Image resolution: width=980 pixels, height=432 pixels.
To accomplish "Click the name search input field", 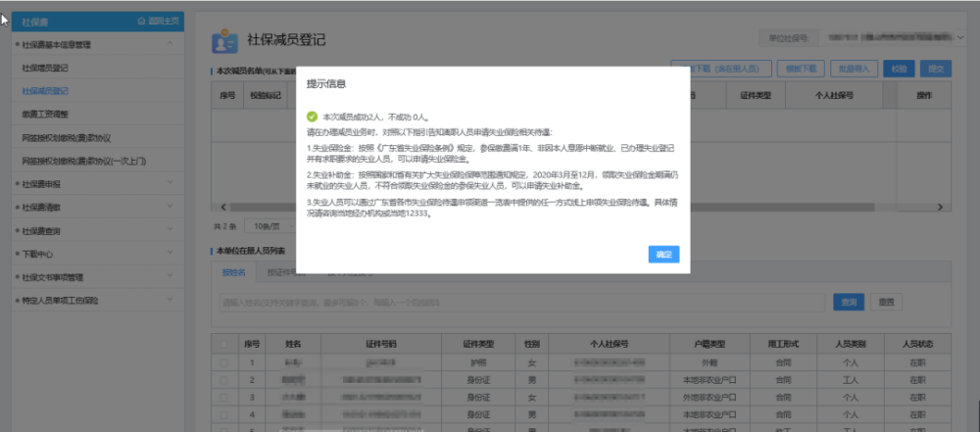I will click(x=519, y=303).
